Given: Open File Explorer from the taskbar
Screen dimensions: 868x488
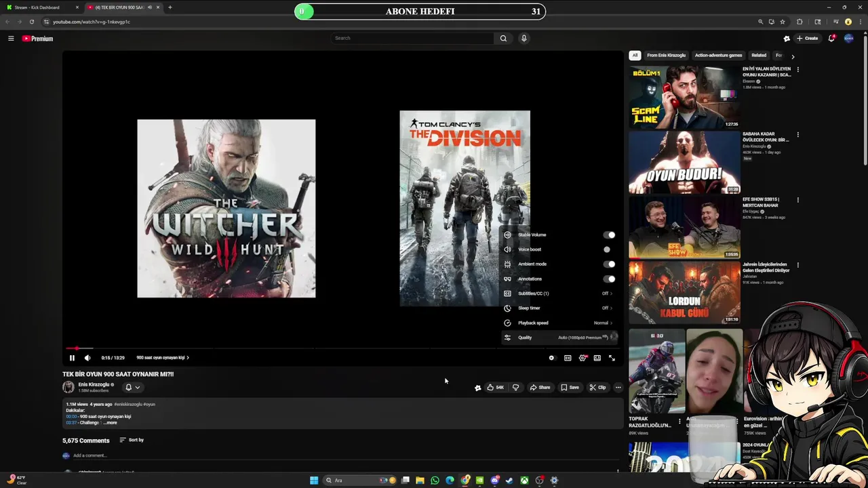Looking at the screenshot, I should pyautogui.click(x=420, y=481).
